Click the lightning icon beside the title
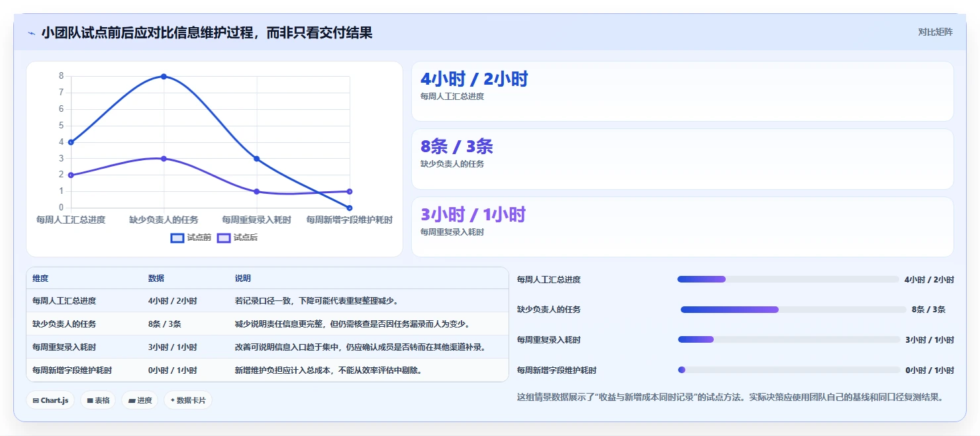This screenshot has height=436, width=980. pyautogui.click(x=32, y=33)
